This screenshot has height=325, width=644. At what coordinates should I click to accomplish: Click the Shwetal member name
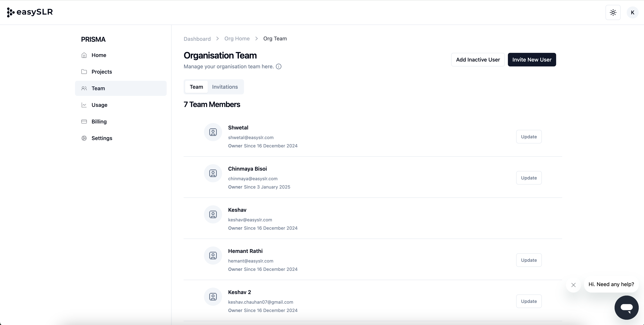[x=238, y=128]
